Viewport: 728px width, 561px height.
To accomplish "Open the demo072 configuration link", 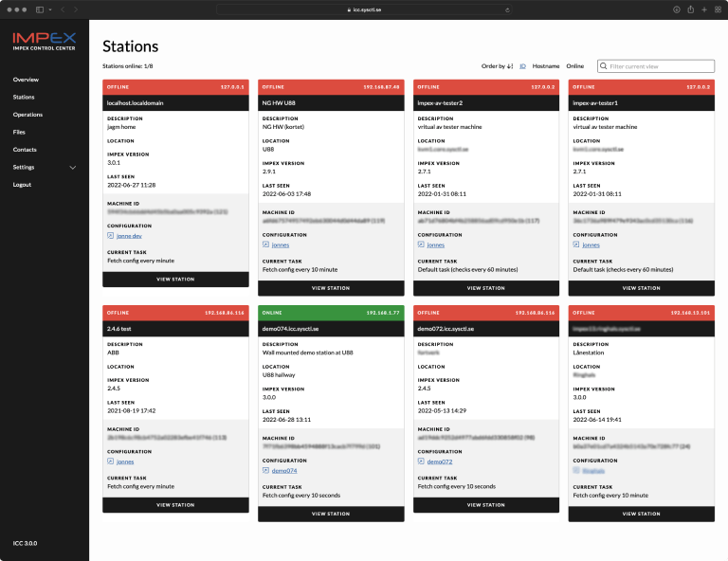I will pos(439,461).
